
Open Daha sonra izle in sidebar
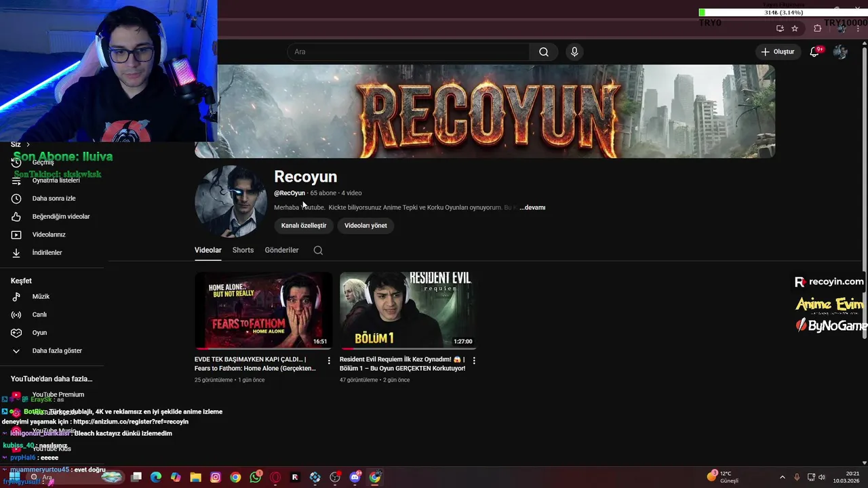53,199
